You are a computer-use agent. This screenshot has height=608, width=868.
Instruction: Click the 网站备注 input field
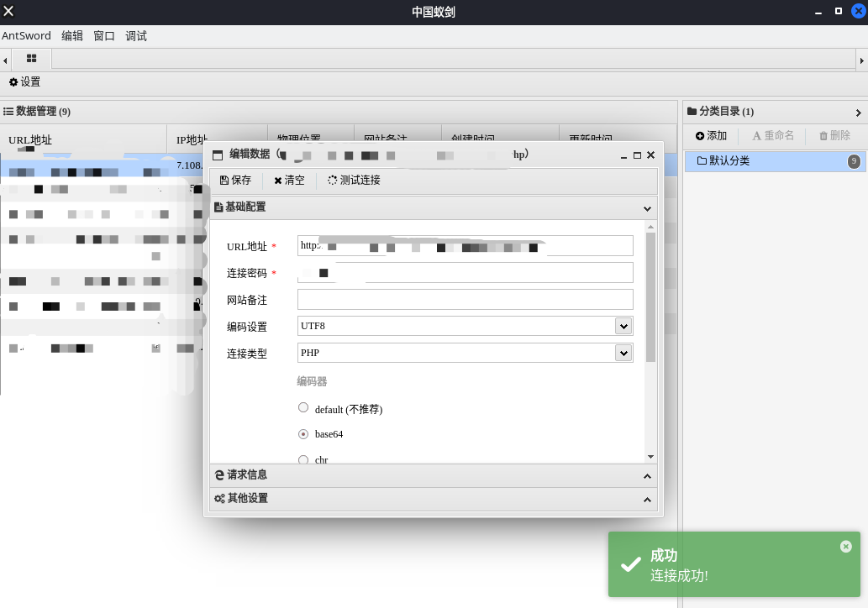[465, 299]
